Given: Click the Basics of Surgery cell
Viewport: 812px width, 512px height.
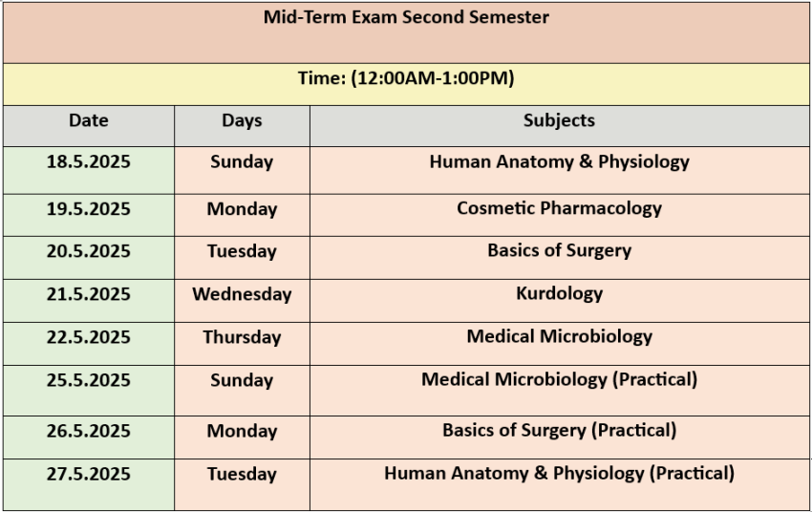Looking at the screenshot, I should pos(559,258).
